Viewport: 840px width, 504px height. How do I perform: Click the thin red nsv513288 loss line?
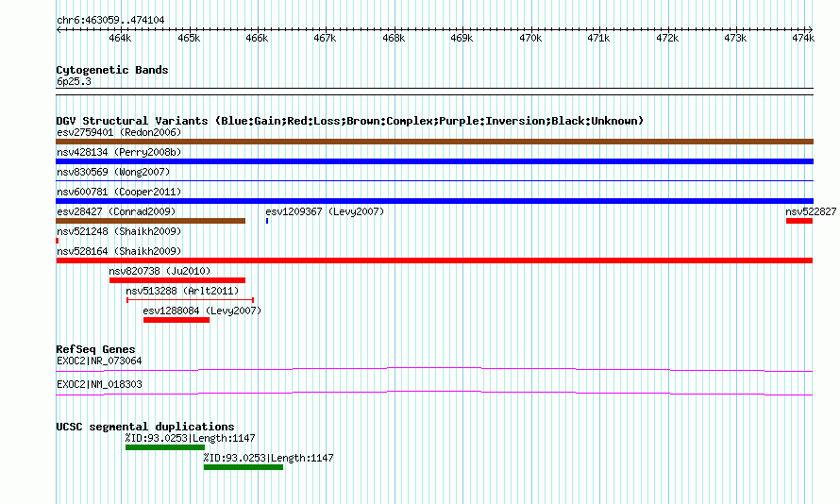190,300
